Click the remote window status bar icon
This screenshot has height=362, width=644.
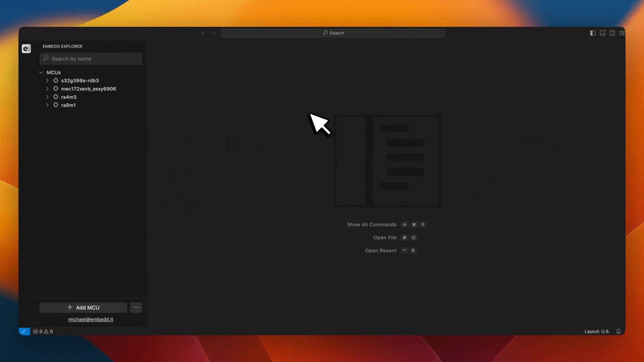pyautogui.click(x=24, y=331)
